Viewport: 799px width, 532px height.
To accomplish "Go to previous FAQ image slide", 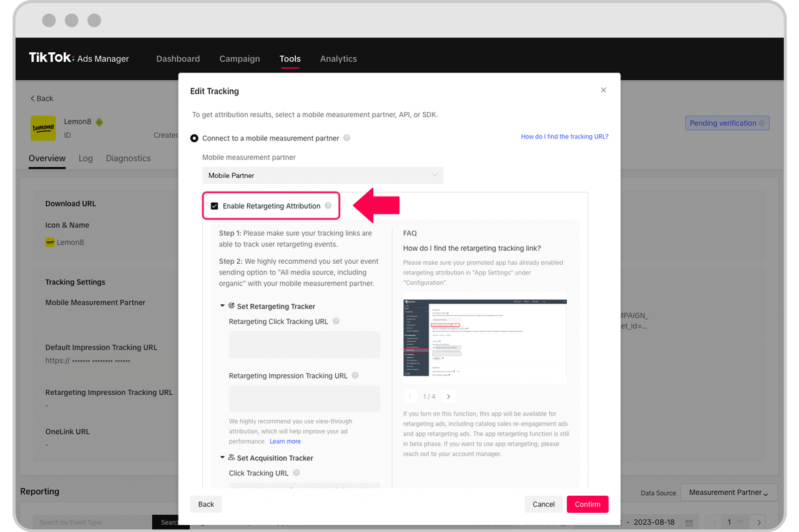I will (410, 396).
